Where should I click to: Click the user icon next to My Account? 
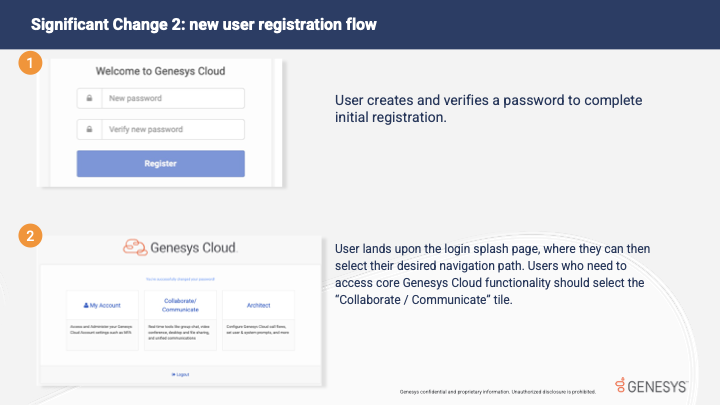tap(86, 305)
